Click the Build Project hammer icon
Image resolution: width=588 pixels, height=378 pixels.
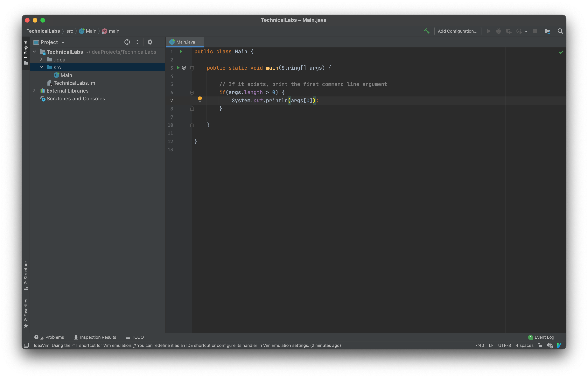point(427,31)
